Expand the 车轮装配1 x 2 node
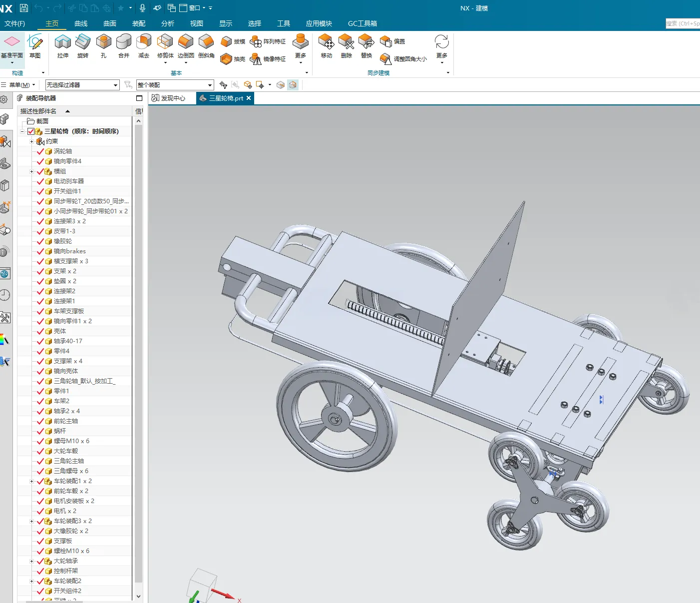700x603 pixels. pos(31,481)
